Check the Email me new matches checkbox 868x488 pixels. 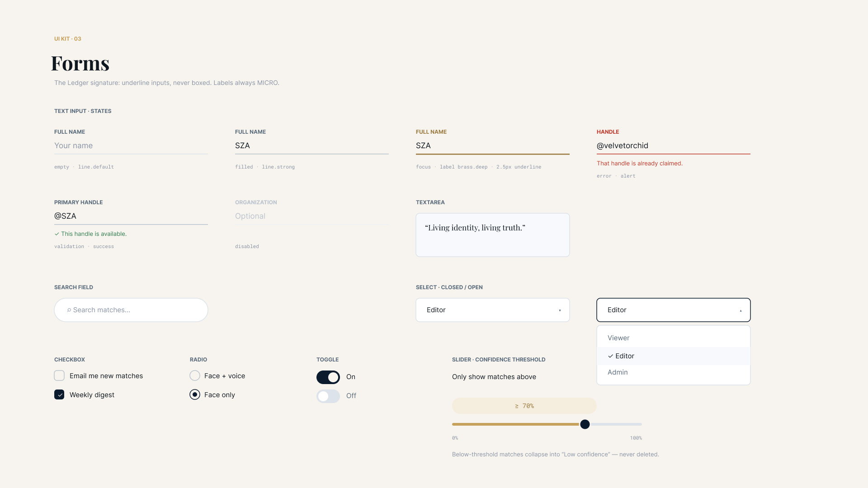coord(59,375)
